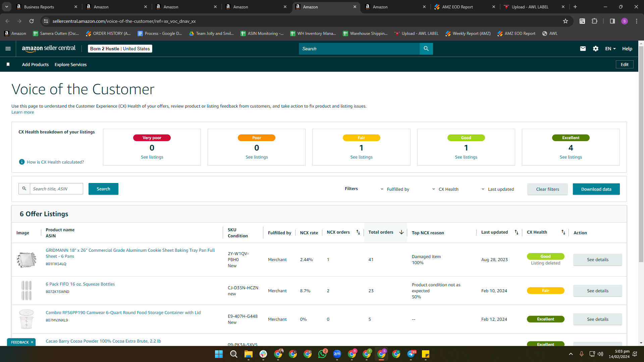Switch to the Upload - AWL LABEL tab

tap(530, 7)
